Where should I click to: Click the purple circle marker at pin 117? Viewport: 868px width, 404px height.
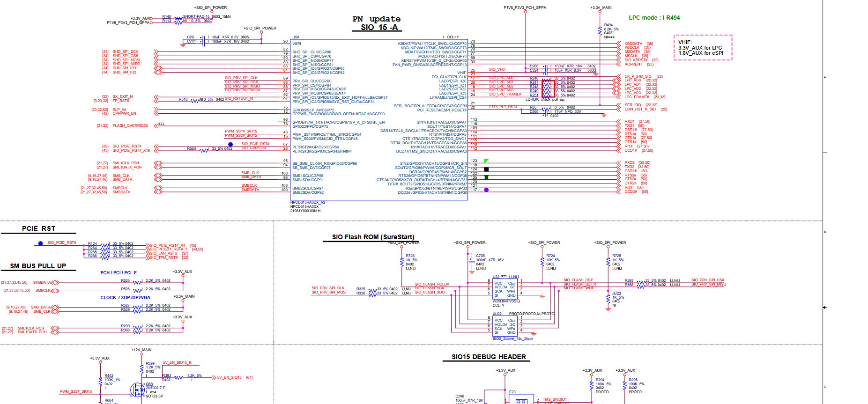[x=486, y=190]
